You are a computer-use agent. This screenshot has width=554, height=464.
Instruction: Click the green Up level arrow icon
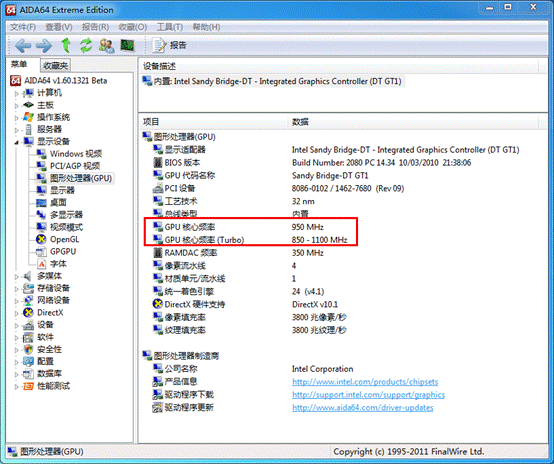[66, 45]
